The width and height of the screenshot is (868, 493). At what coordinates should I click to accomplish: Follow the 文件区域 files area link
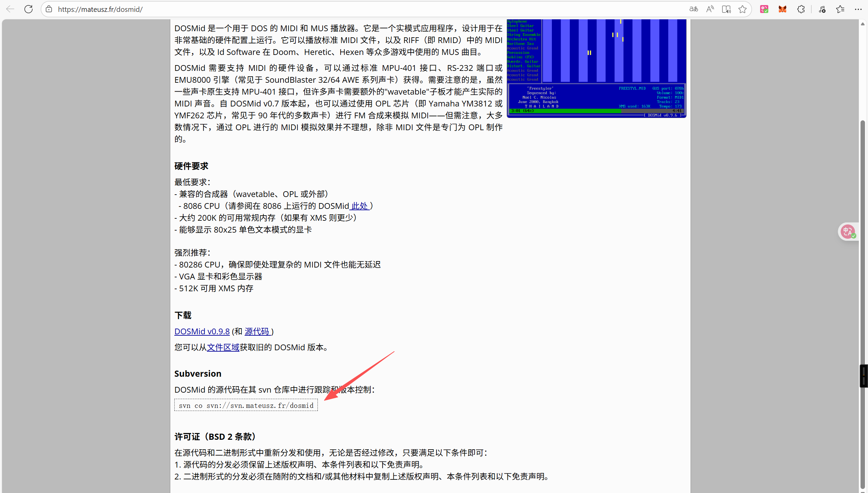[x=223, y=347]
